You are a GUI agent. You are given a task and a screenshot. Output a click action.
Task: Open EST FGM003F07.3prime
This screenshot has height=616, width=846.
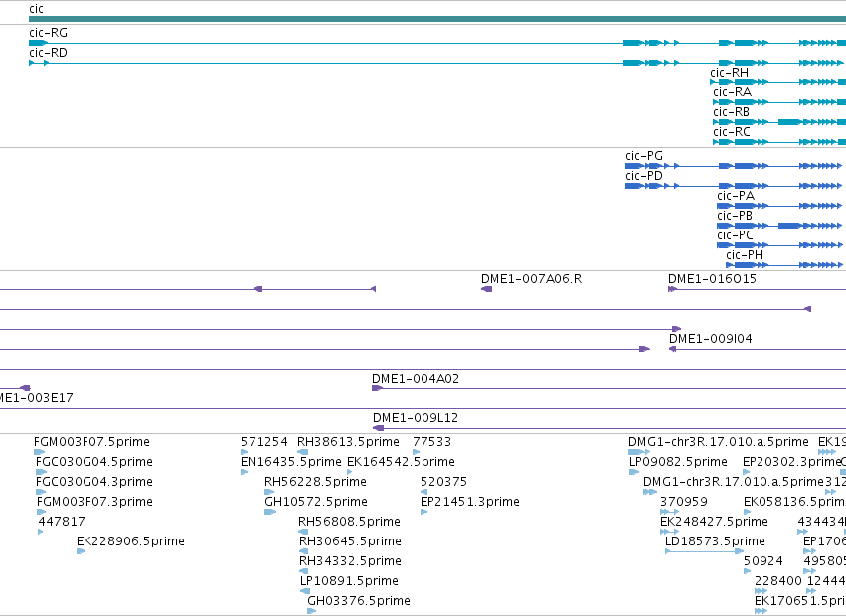click(95, 502)
